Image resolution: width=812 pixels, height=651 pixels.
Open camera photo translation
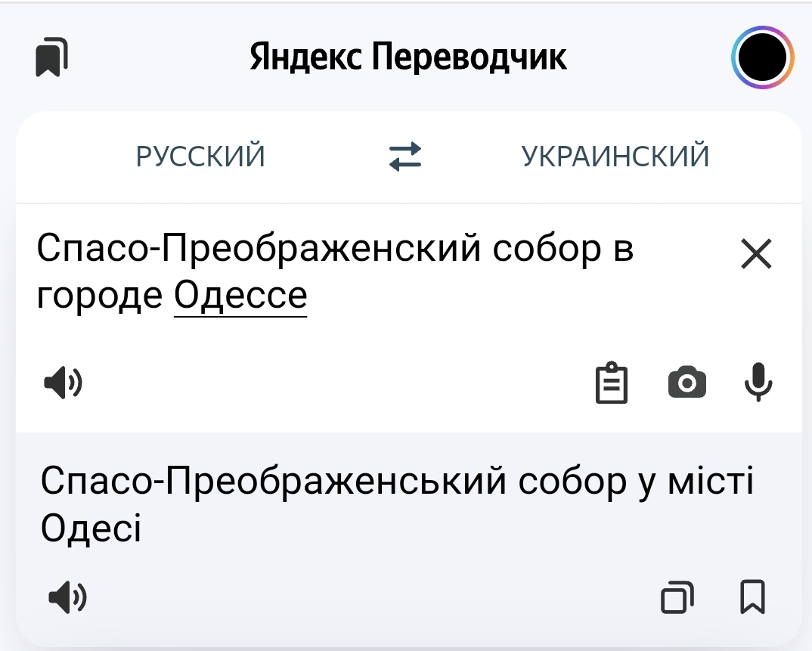687,383
